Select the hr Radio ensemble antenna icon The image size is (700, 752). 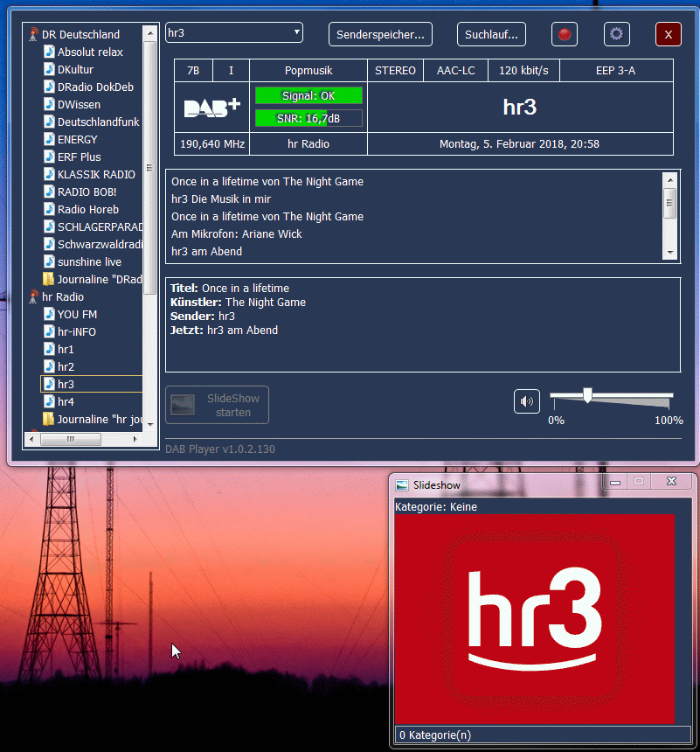pos(33,297)
